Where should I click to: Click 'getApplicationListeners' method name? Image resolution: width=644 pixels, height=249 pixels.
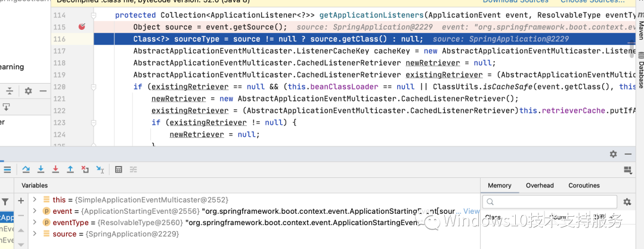371,16
